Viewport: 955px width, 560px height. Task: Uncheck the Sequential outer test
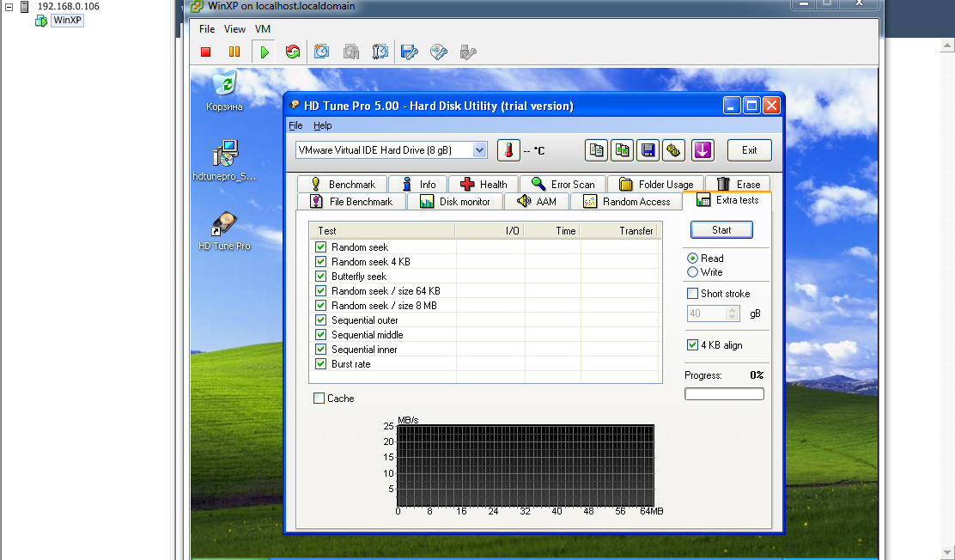coord(321,320)
